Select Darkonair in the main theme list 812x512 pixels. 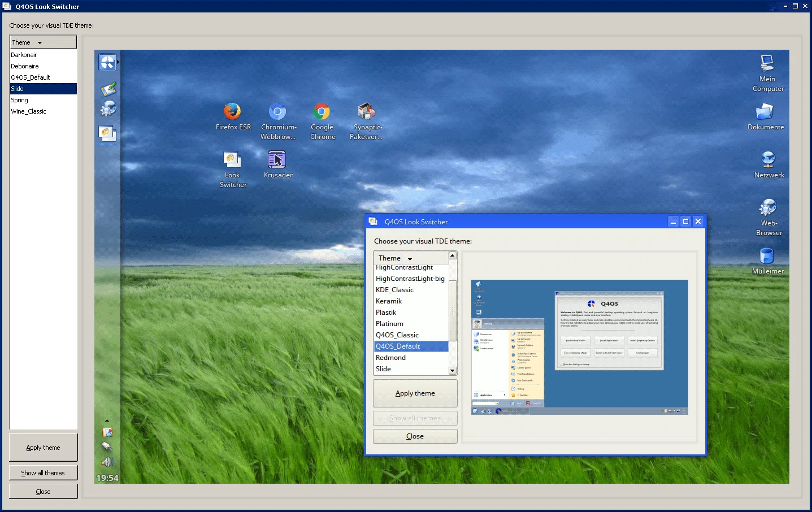point(43,55)
